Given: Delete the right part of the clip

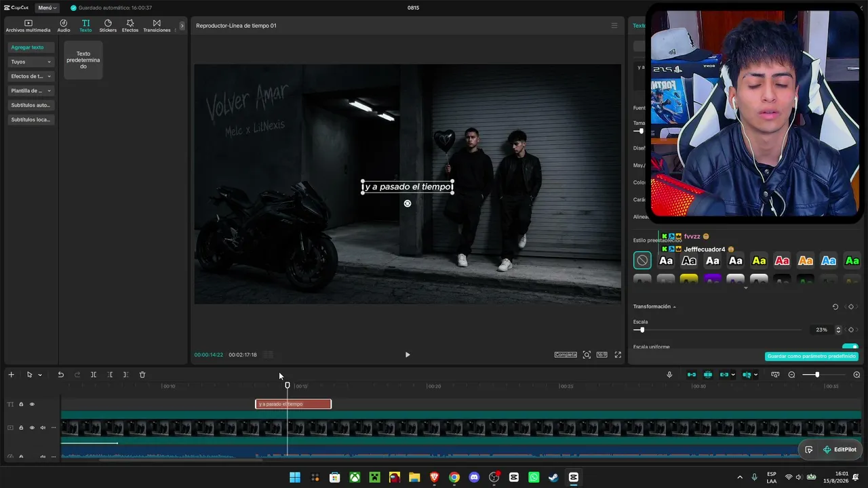Looking at the screenshot, I should pyautogui.click(x=125, y=375).
